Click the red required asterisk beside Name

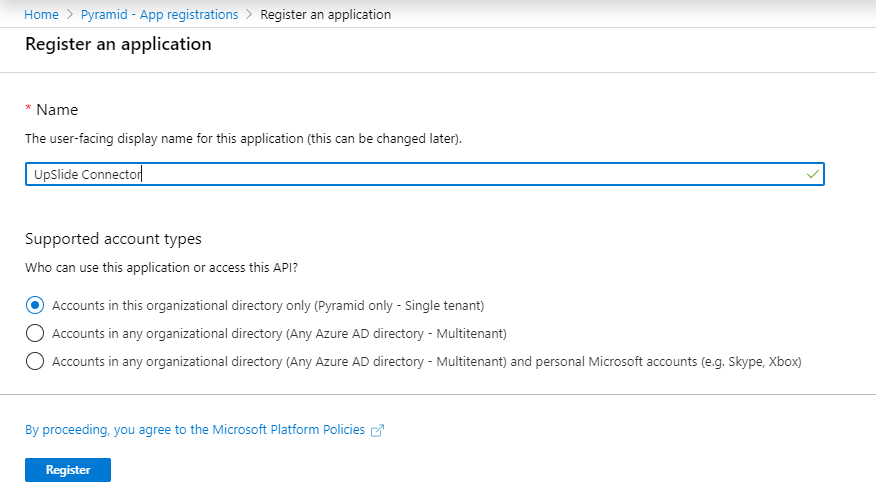pyautogui.click(x=28, y=108)
